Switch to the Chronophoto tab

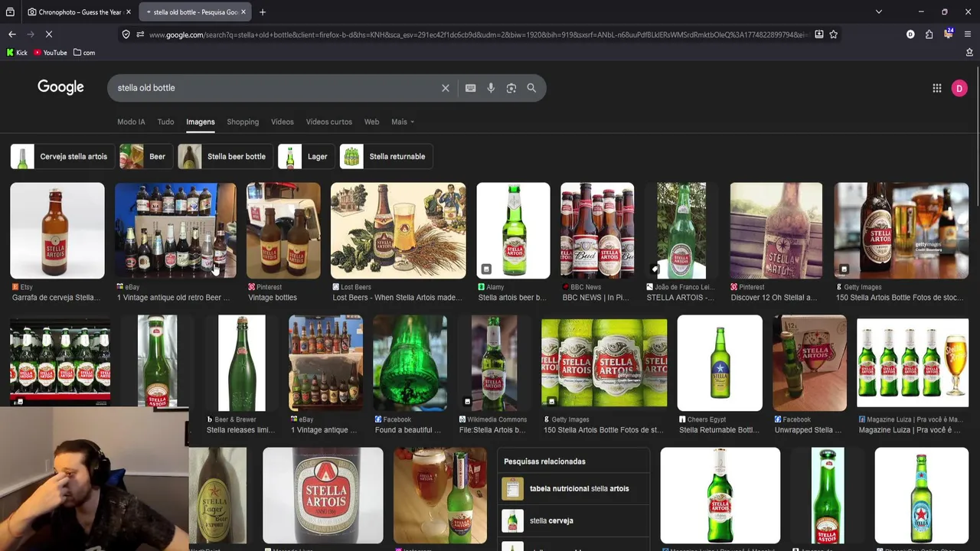(78, 12)
